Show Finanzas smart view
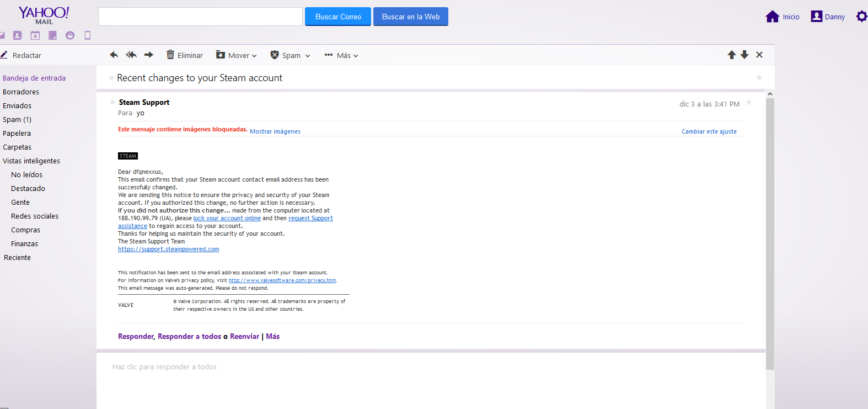The image size is (868, 409). [24, 243]
